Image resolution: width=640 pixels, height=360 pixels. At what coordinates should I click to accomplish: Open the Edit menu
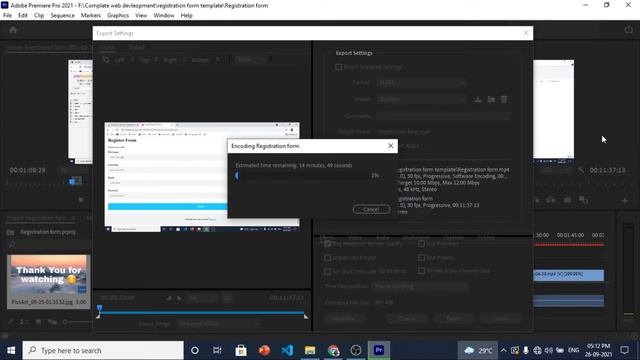[23, 16]
